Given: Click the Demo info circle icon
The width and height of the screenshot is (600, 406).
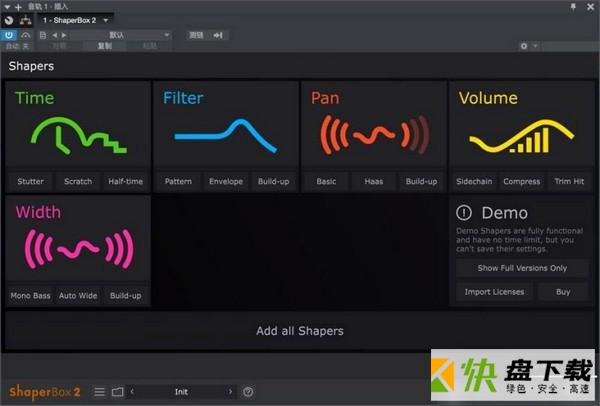Looking at the screenshot, I should [x=464, y=213].
